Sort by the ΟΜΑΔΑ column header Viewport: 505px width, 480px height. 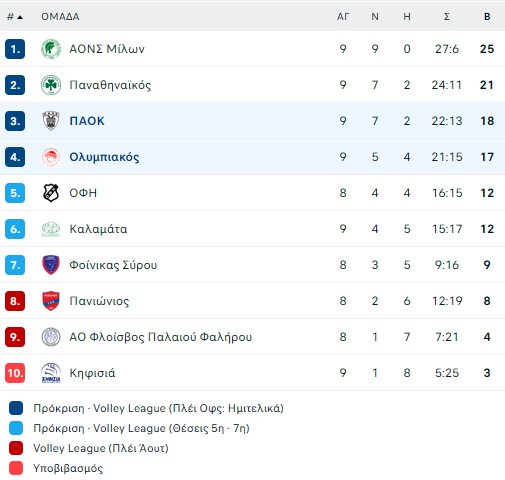point(60,17)
